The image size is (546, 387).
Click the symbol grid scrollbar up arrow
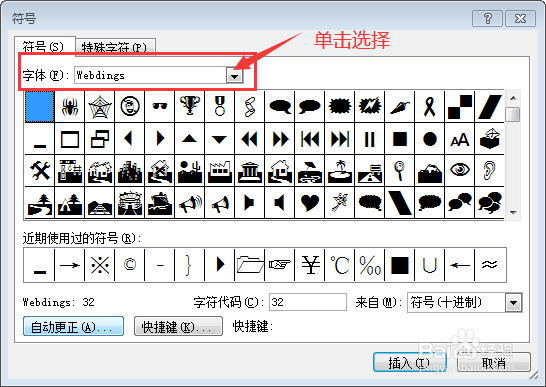pyautogui.click(x=513, y=98)
